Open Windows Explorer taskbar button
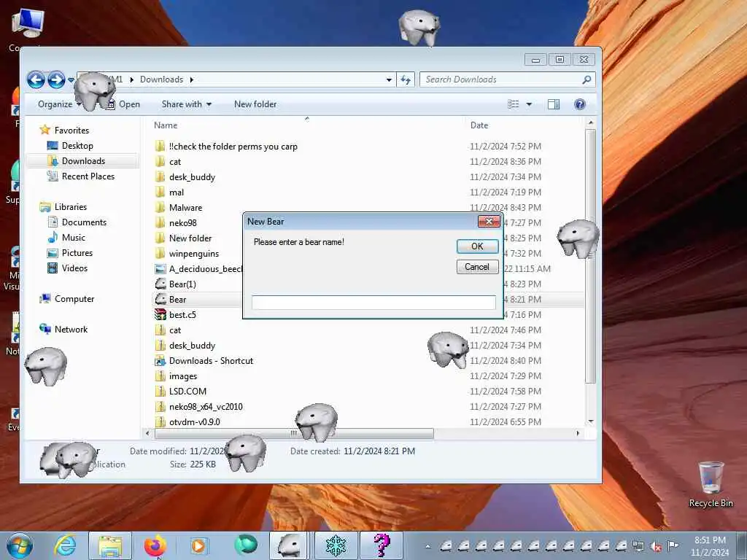747x560 pixels. 110,545
